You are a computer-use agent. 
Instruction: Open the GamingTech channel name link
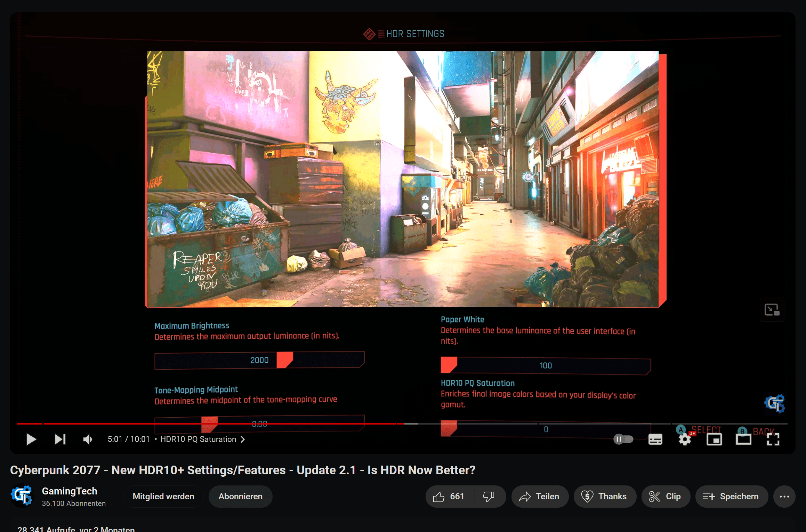(x=70, y=491)
